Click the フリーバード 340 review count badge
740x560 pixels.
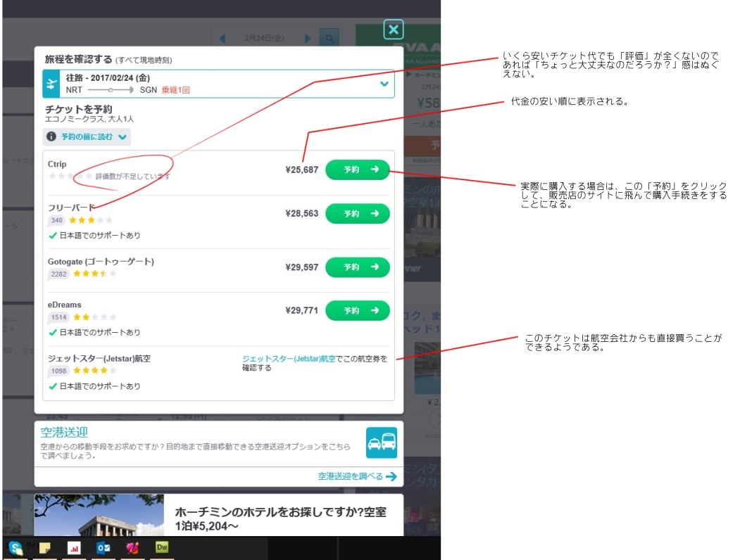coord(58,220)
